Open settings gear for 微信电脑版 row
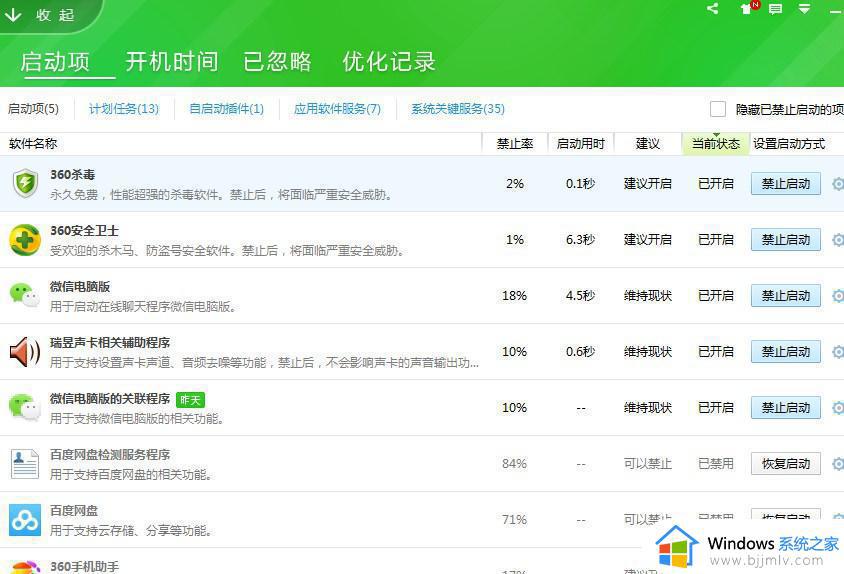Image resolution: width=844 pixels, height=574 pixels. click(838, 296)
